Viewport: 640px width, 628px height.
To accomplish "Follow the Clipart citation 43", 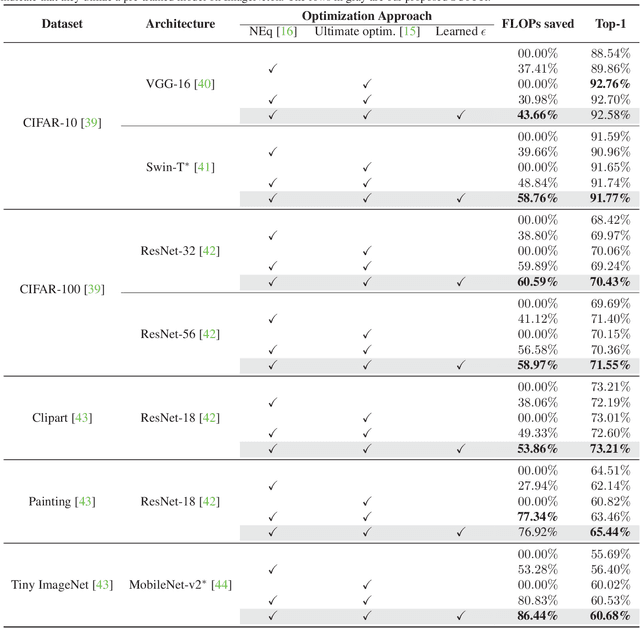I will click(81, 417).
